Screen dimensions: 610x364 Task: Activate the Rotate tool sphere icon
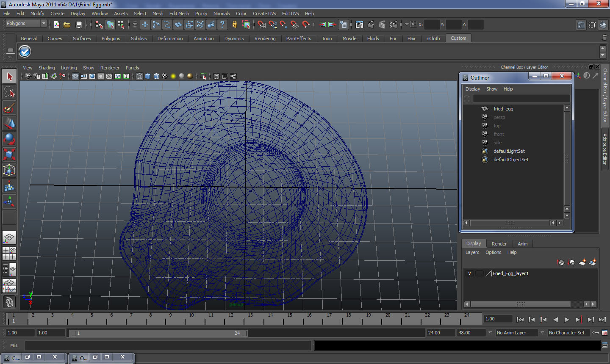(9, 139)
